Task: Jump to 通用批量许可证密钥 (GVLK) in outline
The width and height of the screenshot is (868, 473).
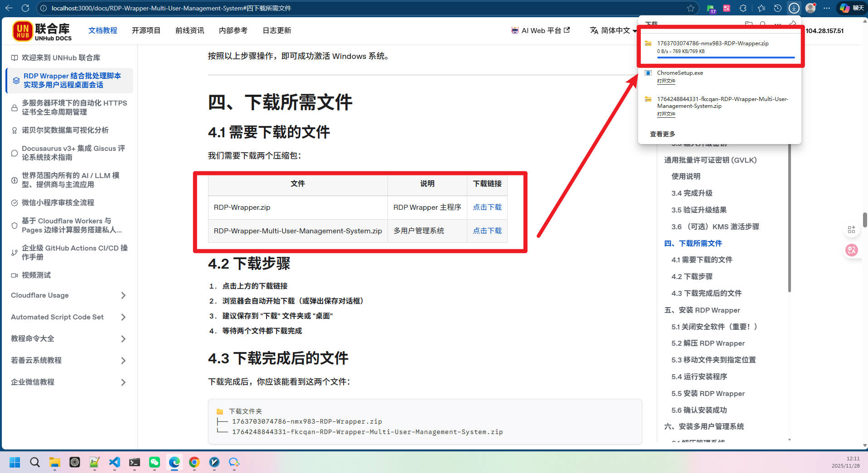Action: (x=710, y=160)
